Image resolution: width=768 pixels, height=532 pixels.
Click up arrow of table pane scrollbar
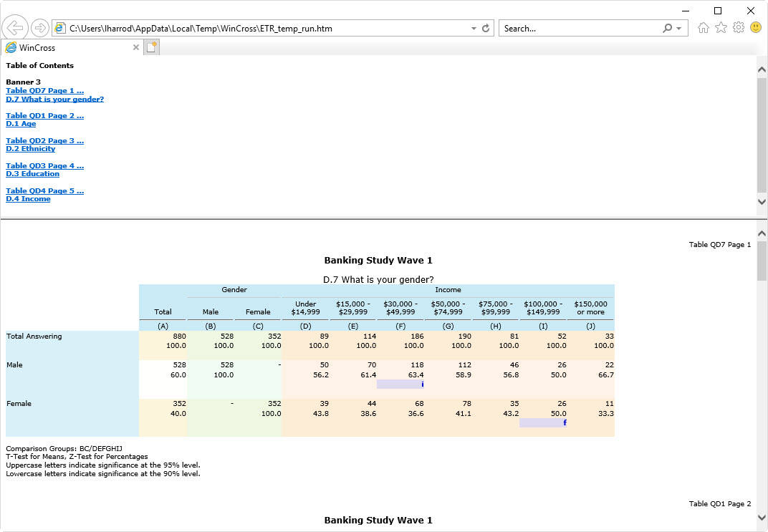tap(762, 234)
